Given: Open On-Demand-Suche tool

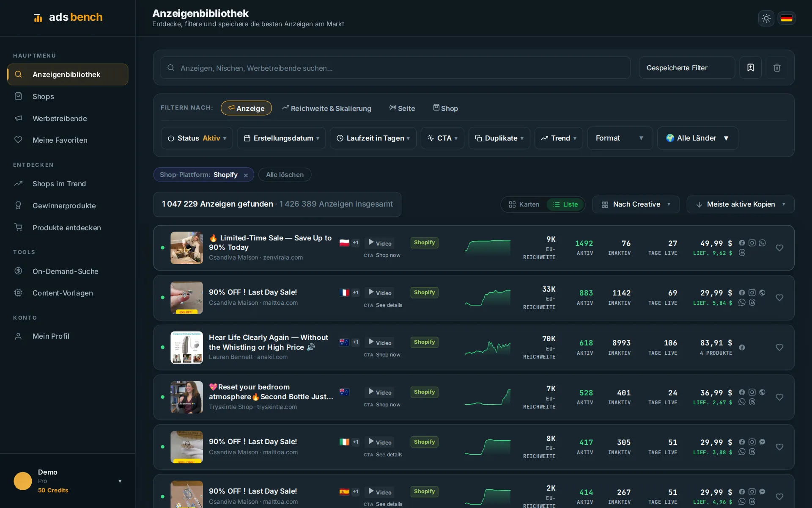Looking at the screenshot, I should pos(68,271).
